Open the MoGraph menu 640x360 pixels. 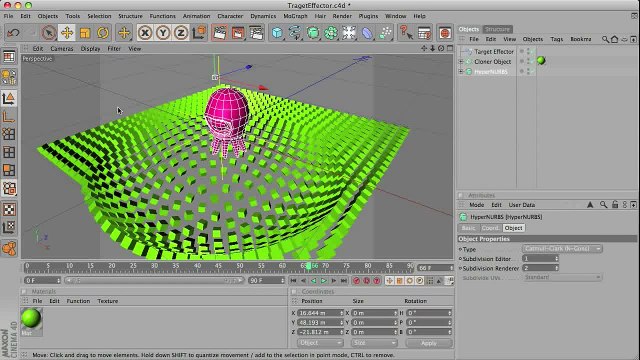click(x=295, y=16)
